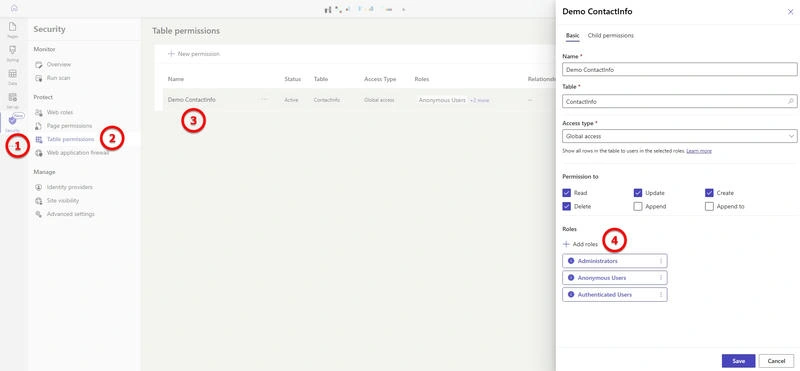Expand the +2 more roles indicator
The width and height of the screenshot is (800, 371).
(479, 101)
